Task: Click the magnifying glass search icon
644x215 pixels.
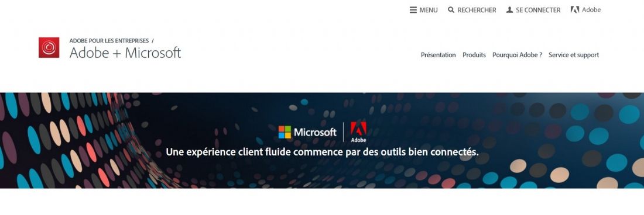Action: [x=451, y=10]
